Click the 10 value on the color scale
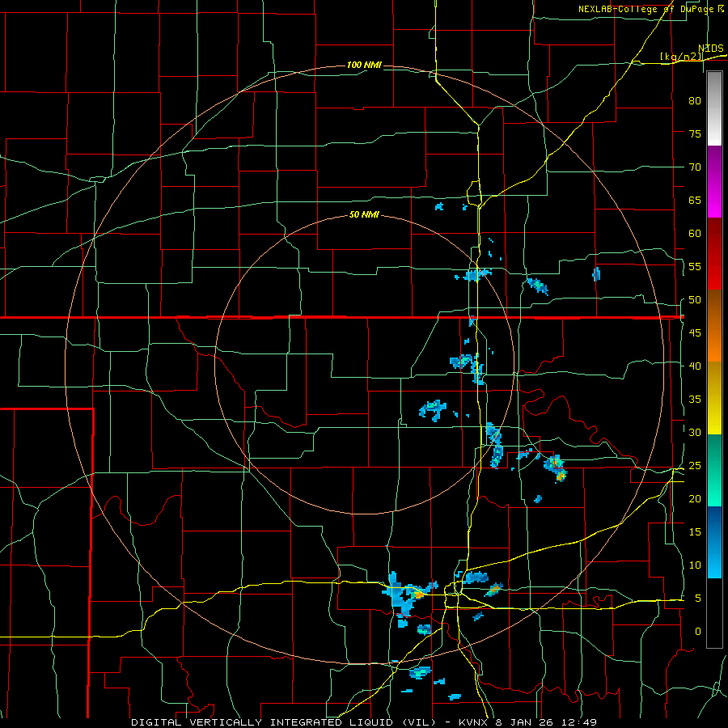This screenshot has height=728, width=728. tap(695, 565)
